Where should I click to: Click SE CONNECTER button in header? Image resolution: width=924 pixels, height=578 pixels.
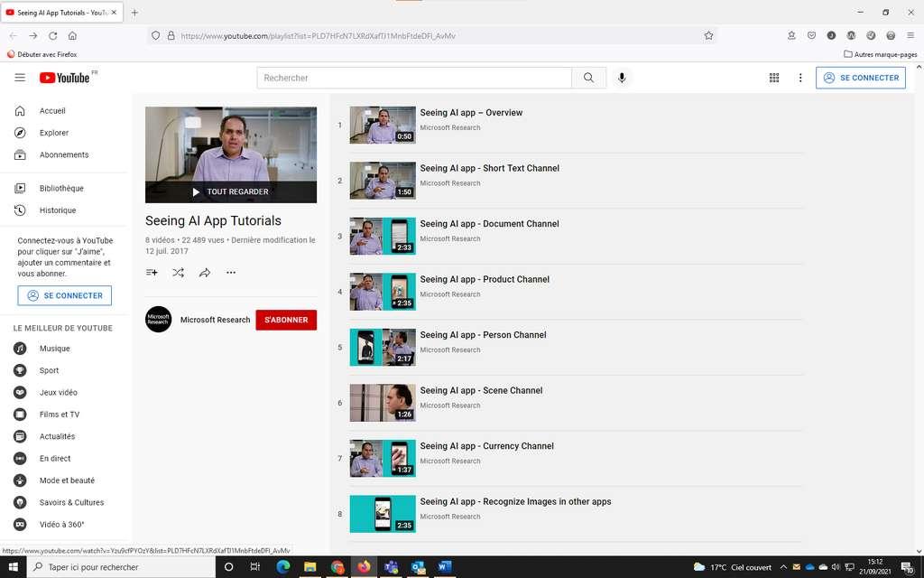point(860,78)
